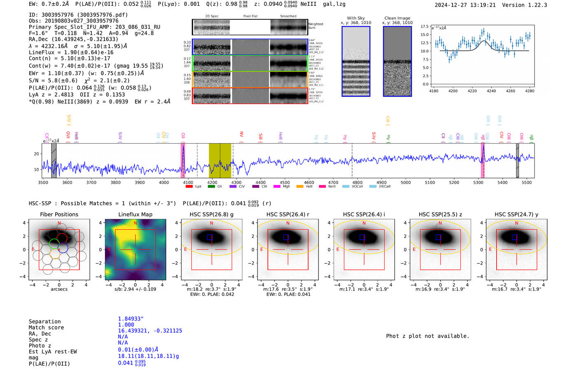Click the pink Hβ highlight near 5320Å
The height and width of the screenshot is (392, 576).
click(483, 161)
